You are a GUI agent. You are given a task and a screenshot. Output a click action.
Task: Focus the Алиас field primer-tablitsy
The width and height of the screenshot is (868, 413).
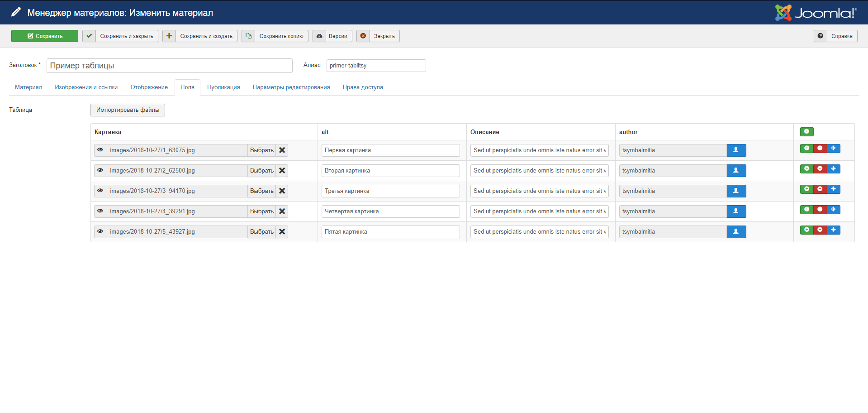click(376, 66)
